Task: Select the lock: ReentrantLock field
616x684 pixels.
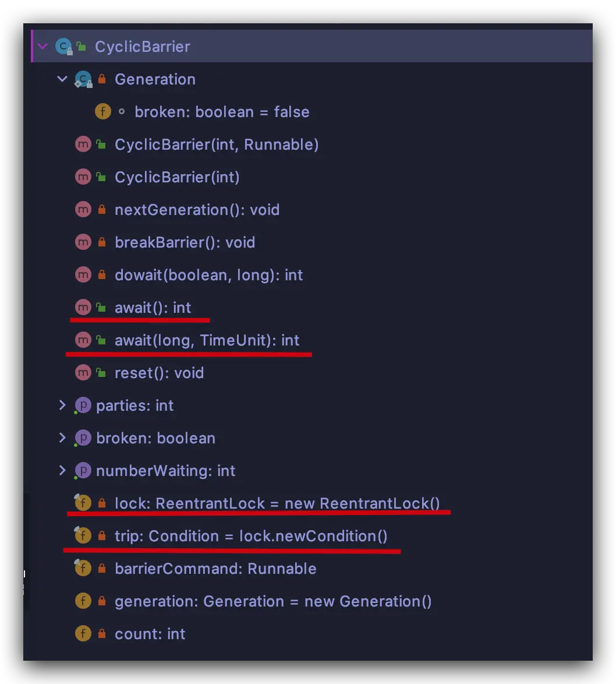Action: point(277,503)
